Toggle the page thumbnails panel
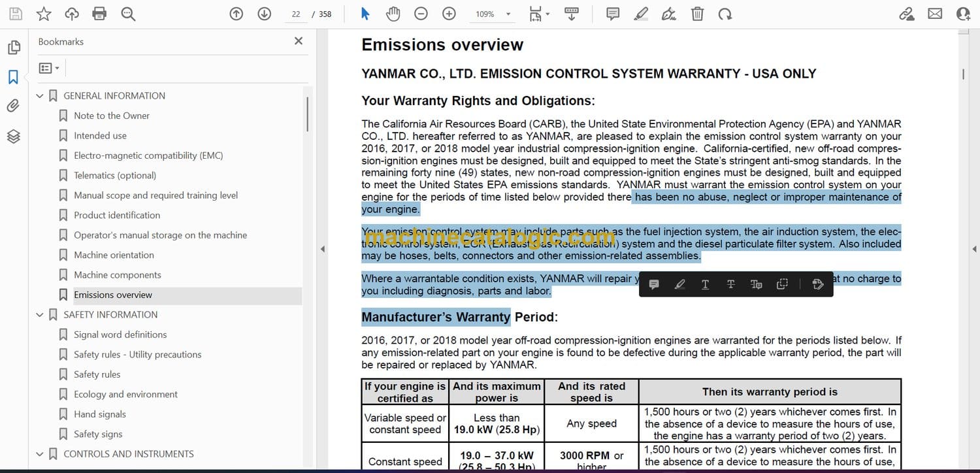Viewport: 980px width, 473px height. [13, 48]
